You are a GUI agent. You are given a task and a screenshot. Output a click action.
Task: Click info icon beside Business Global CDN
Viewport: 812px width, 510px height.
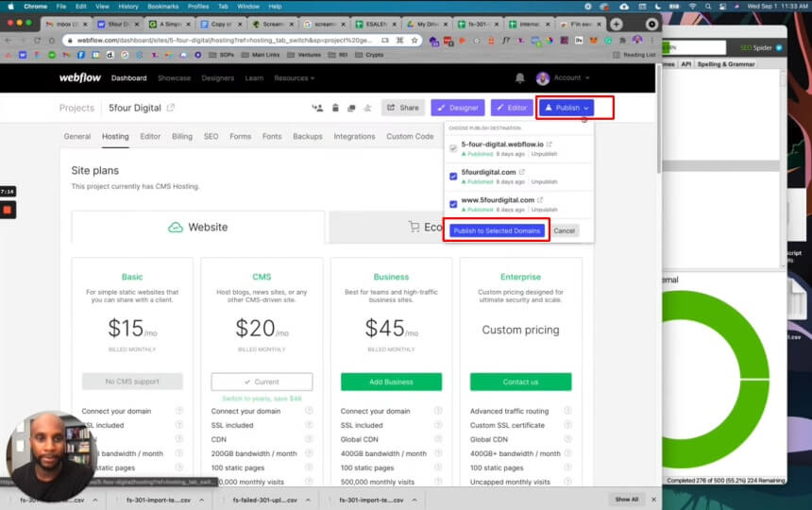[x=438, y=439]
